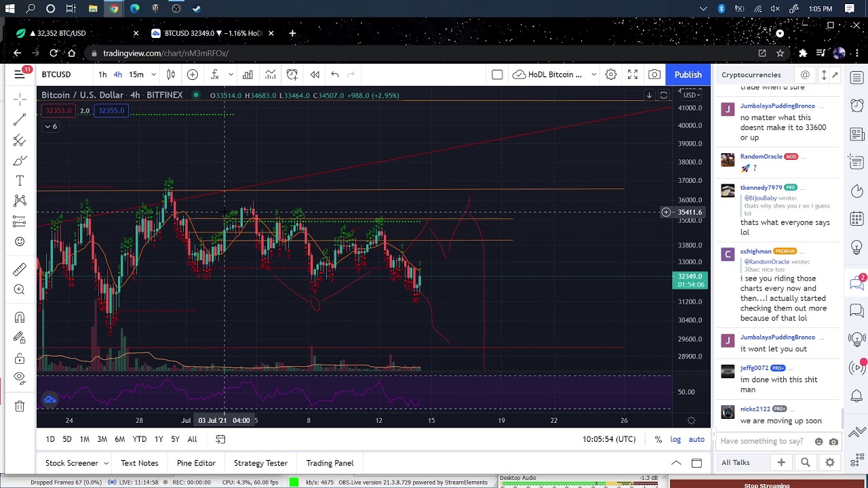Open the Strategy Tester tab
The height and width of the screenshot is (488, 868).
pos(261,463)
